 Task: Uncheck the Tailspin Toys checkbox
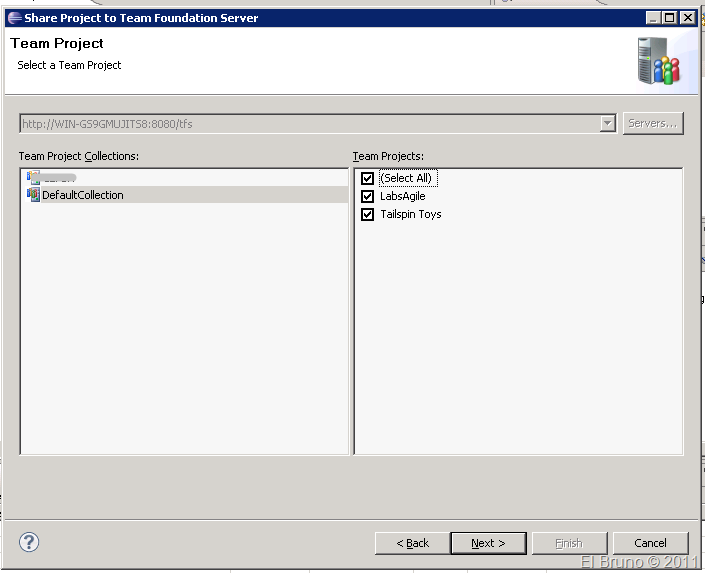click(x=367, y=214)
